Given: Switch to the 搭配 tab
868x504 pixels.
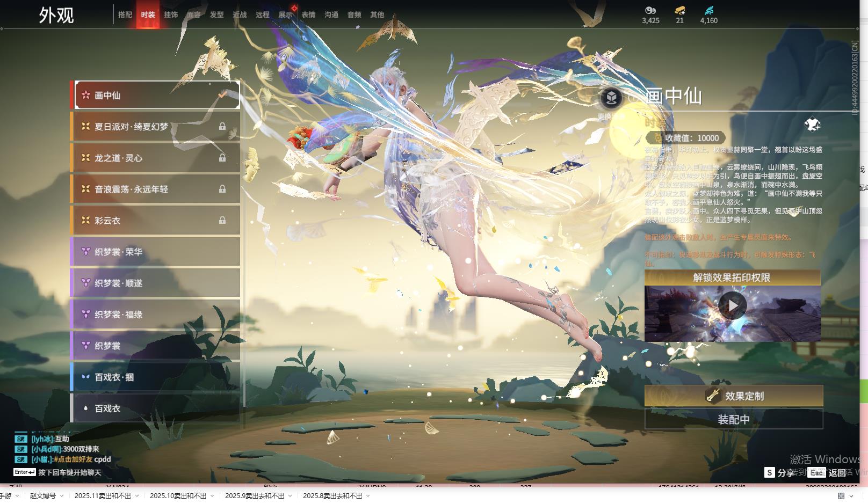Looking at the screenshot, I should (x=125, y=14).
